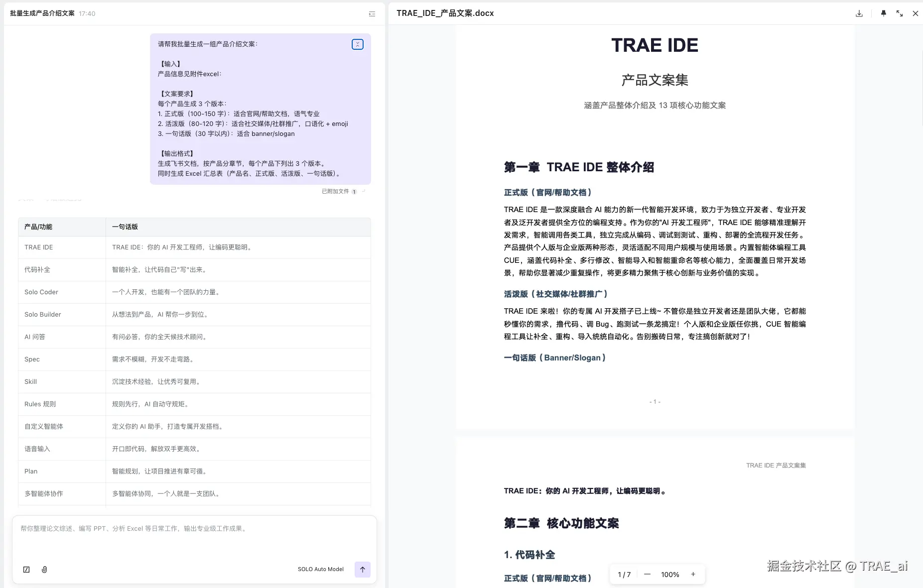Open the SOLO Auto Model selector
This screenshot has width=923, height=588.
point(321,569)
